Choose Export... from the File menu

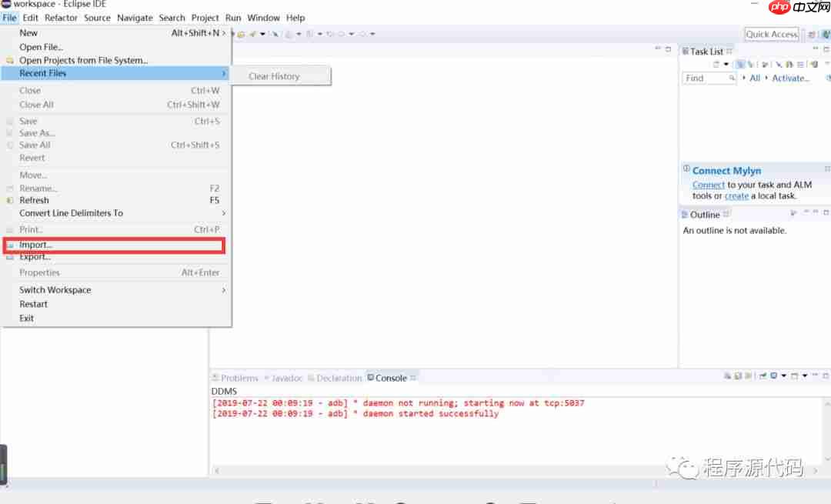pyautogui.click(x=115, y=257)
